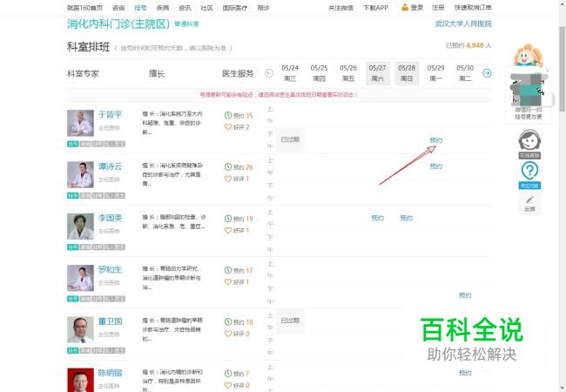Click the clock icon beside 预约 19
The image size is (566, 392).
[228, 219]
